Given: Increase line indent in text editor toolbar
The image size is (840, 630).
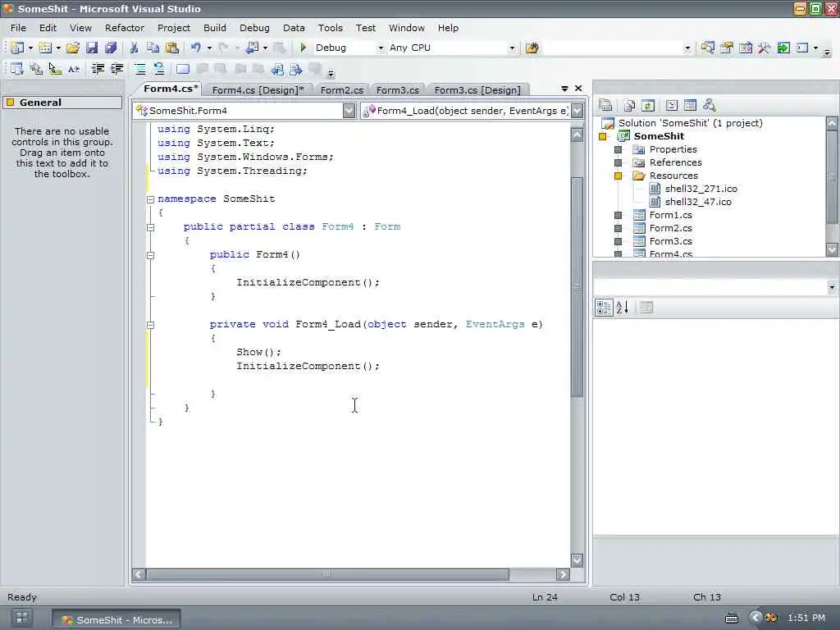Looking at the screenshot, I should point(116,69).
